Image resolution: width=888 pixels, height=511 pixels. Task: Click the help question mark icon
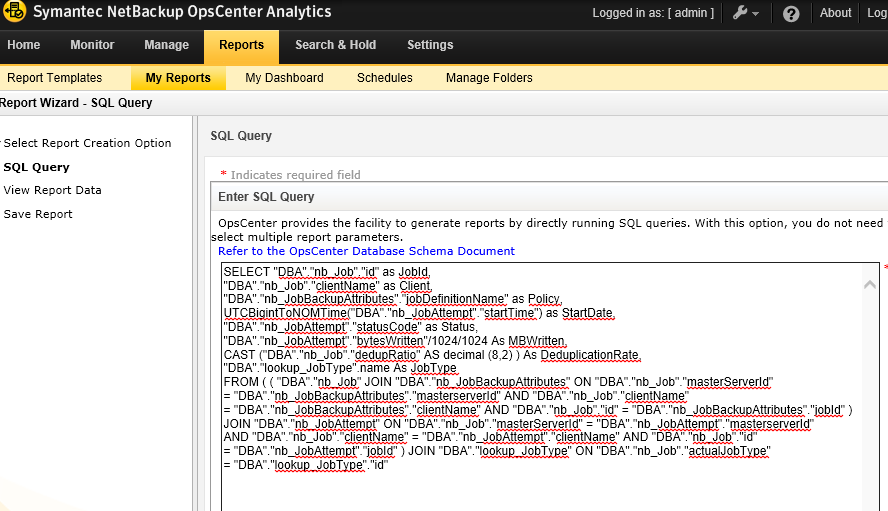[791, 13]
